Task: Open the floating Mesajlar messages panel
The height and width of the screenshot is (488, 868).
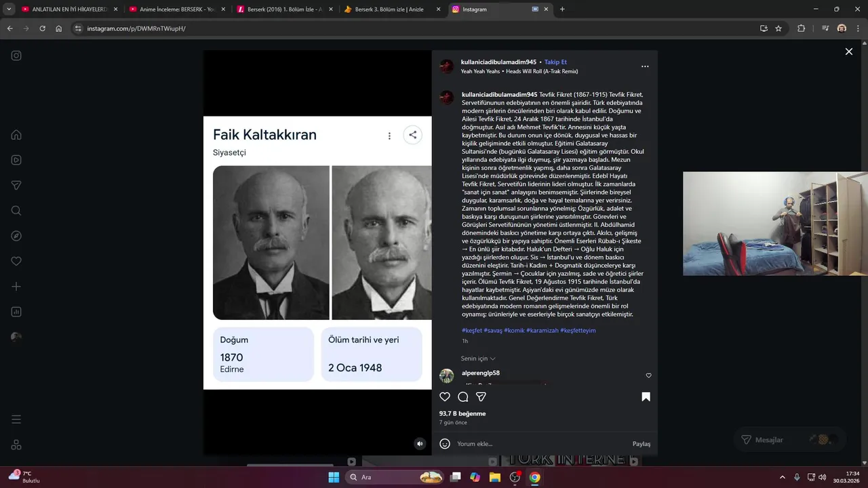Action: (791, 440)
